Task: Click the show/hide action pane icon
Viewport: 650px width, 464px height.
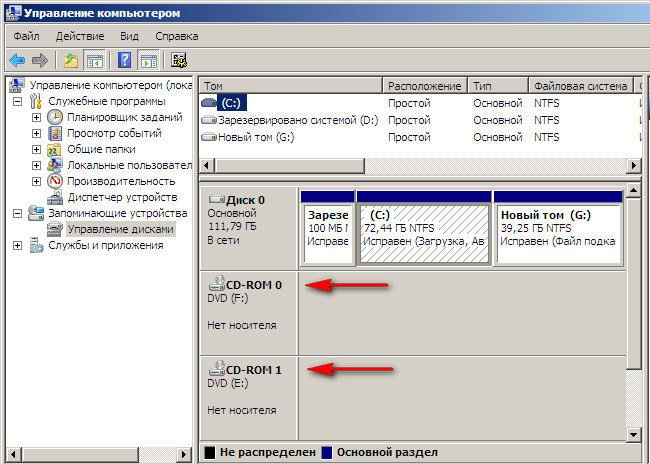Action: click(x=148, y=60)
